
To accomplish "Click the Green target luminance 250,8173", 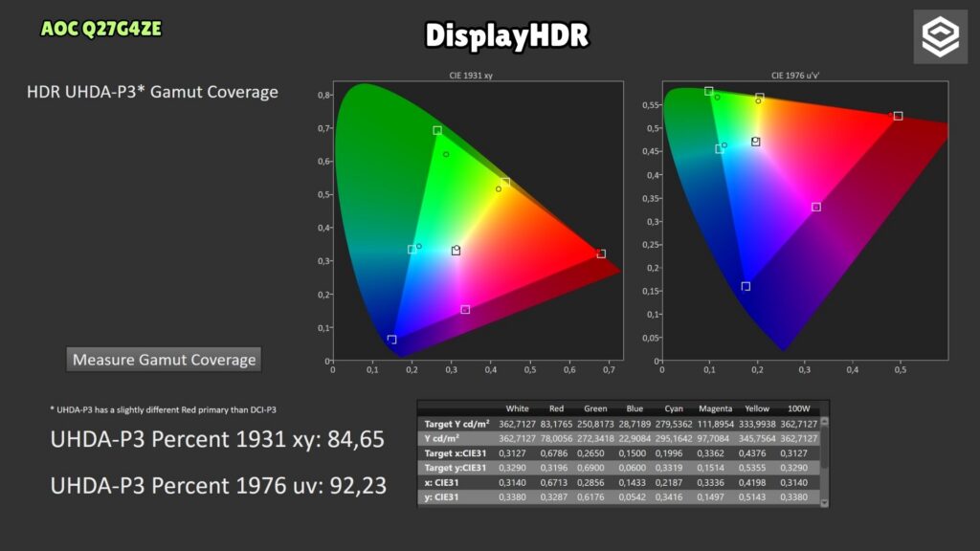I will pyautogui.click(x=595, y=424).
